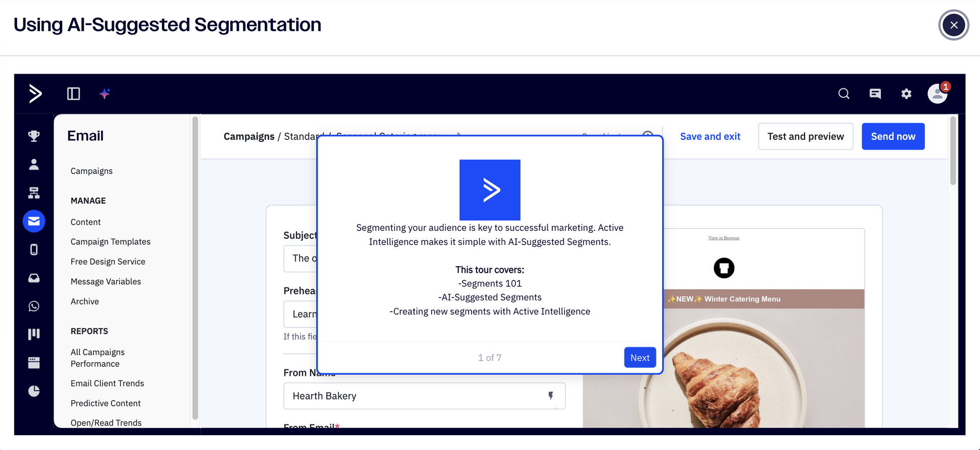
Task: Click the Hearth Bakery From Name field
Action: click(x=413, y=396)
